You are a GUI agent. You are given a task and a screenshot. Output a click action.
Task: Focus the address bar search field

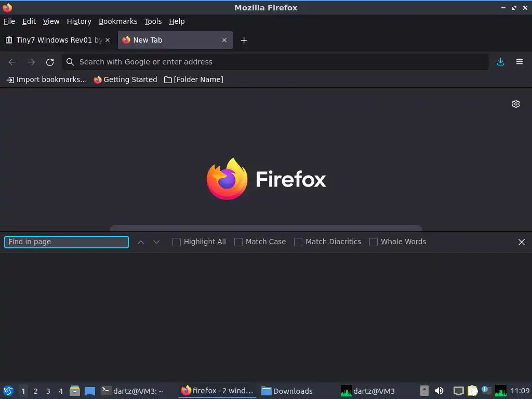point(275,62)
